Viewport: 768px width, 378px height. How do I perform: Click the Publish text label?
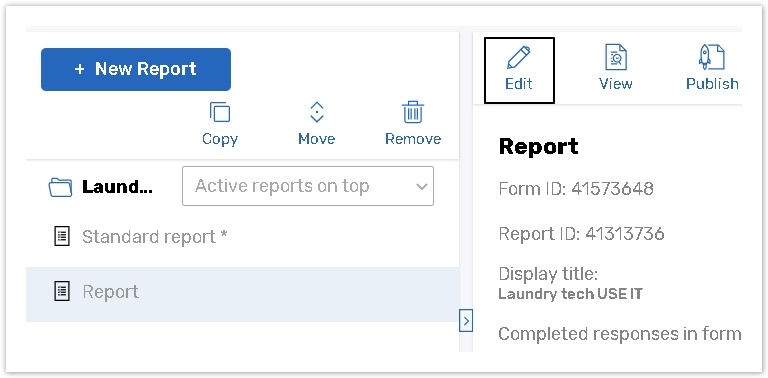(712, 84)
